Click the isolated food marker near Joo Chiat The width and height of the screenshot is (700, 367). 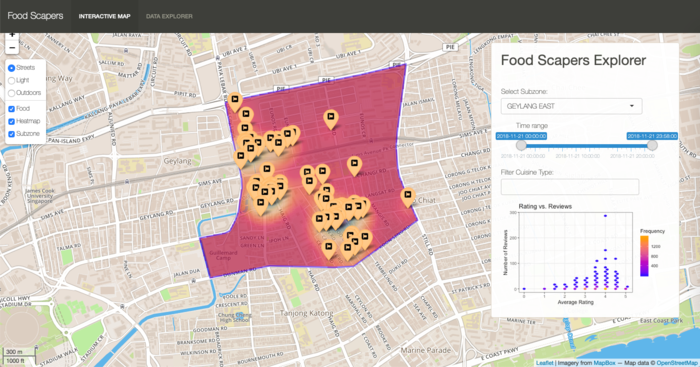coord(408,196)
